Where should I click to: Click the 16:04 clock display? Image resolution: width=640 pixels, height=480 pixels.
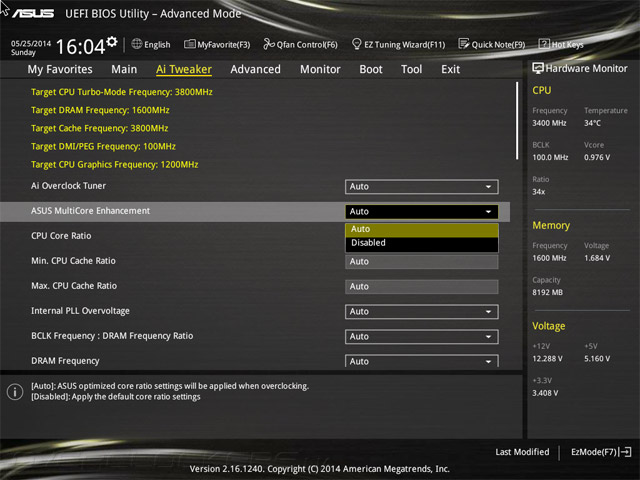[x=80, y=47]
